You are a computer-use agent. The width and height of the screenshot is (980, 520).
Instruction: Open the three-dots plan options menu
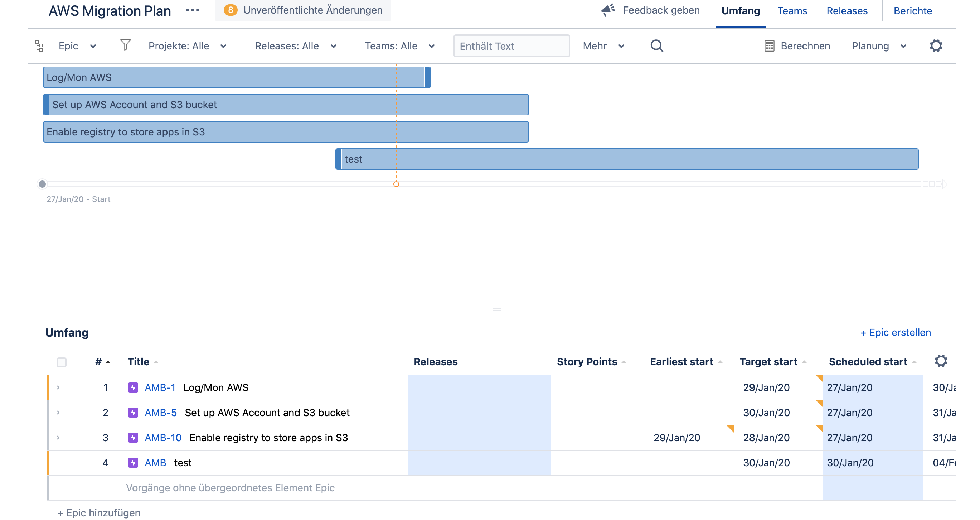(193, 10)
